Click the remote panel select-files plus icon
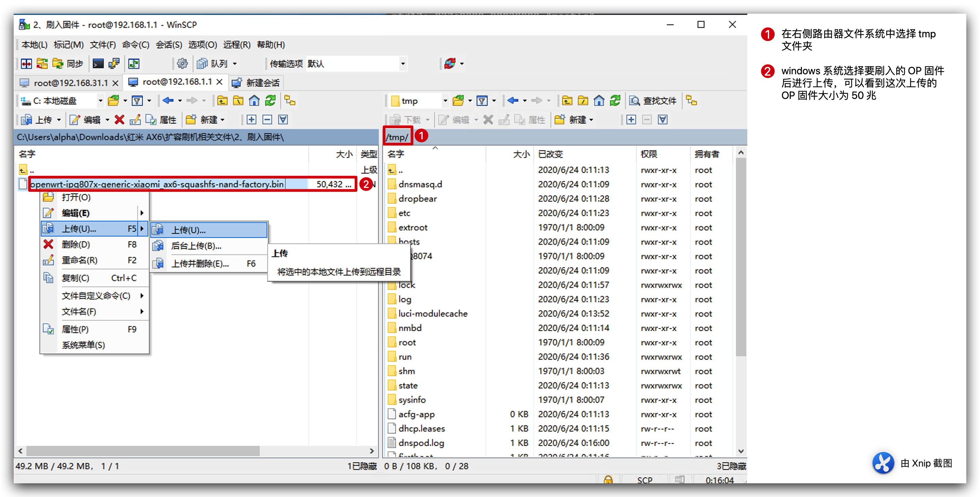The image size is (980, 497). coord(631,120)
